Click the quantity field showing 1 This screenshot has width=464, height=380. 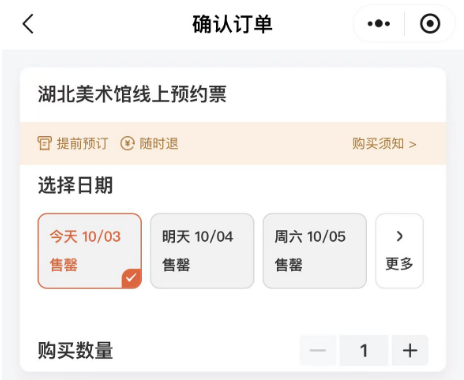pos(364,350)
